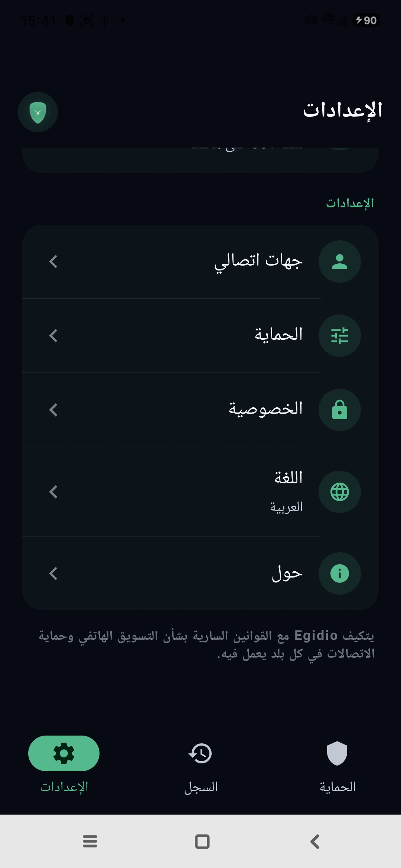Tap the history clock icon in navigation

[x=200, y=753]
